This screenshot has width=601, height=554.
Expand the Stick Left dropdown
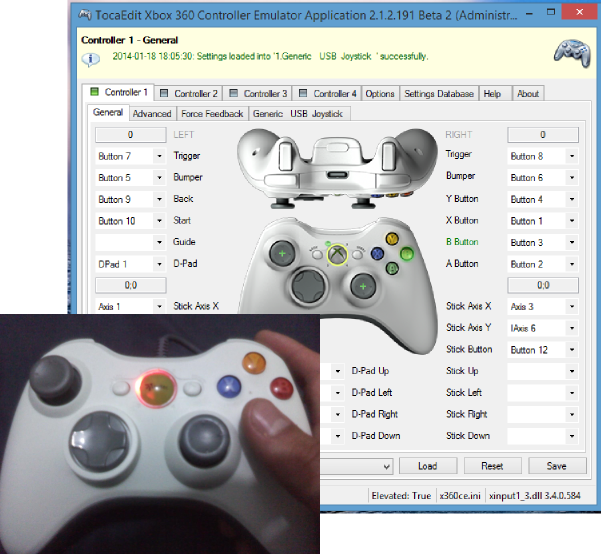click(572, 393)
